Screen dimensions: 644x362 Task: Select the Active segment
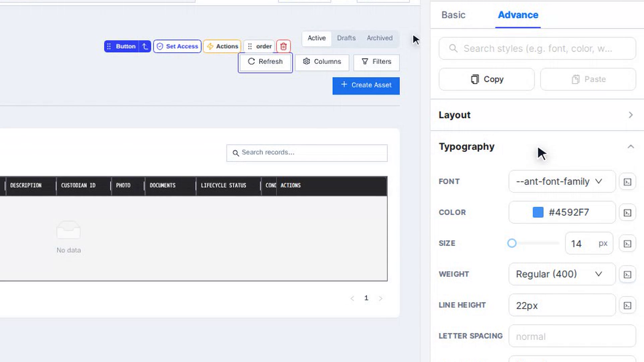[317, 38]
